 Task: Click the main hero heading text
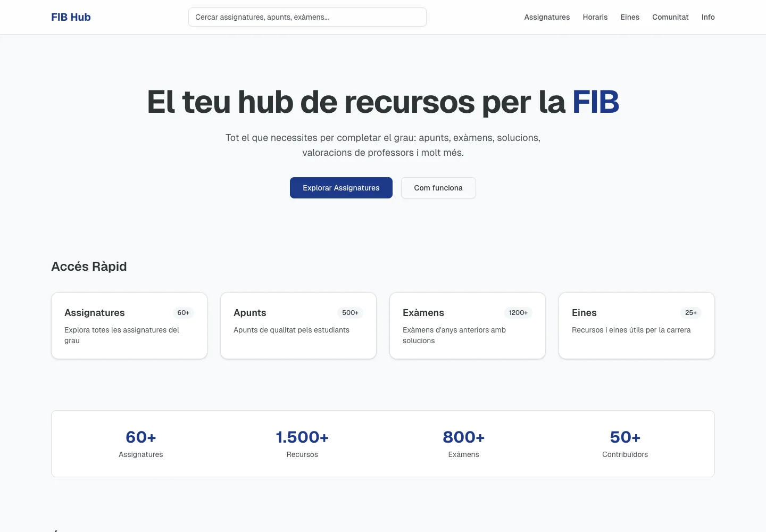[x=383, y=102]
